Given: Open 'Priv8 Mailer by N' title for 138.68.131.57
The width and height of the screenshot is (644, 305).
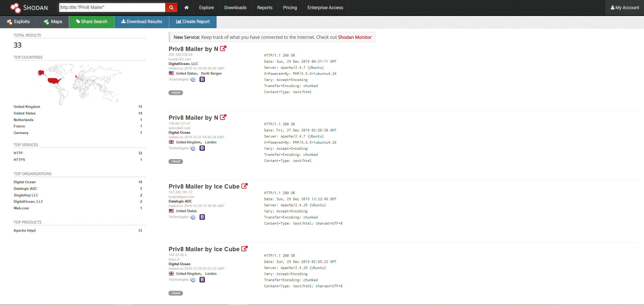Looking at the screenshot, I should click(x=193, y=118).
